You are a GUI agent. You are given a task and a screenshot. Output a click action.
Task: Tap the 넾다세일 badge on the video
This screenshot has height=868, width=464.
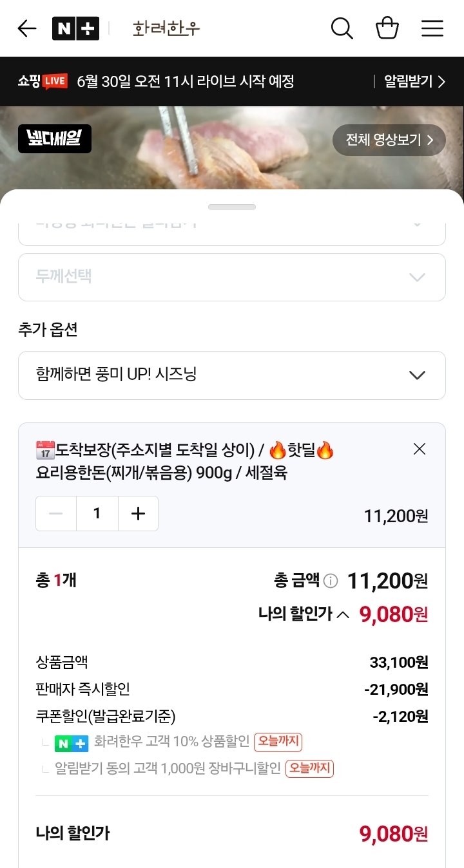click(x=55, y=138)
